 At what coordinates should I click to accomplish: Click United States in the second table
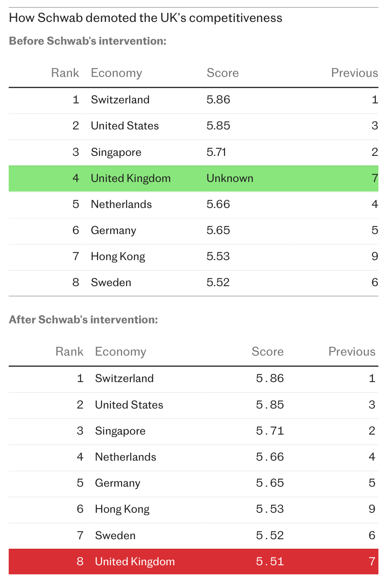[129, 405]
